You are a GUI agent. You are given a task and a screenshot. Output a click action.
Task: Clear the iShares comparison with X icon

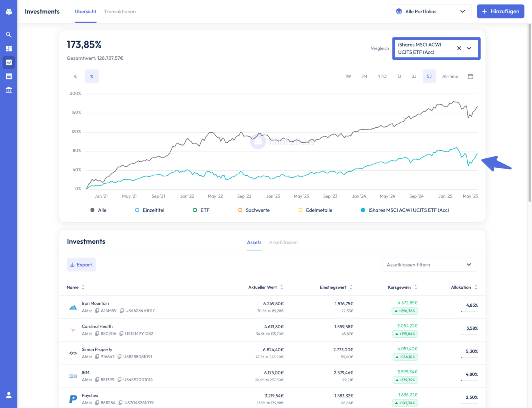(459, 48)
